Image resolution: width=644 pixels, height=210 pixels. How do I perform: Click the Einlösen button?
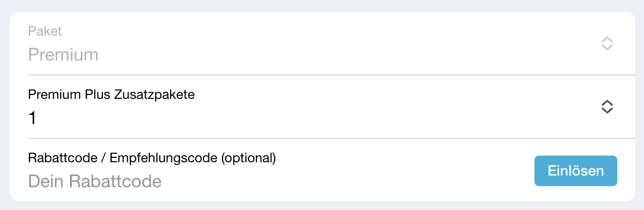[576, 171]
